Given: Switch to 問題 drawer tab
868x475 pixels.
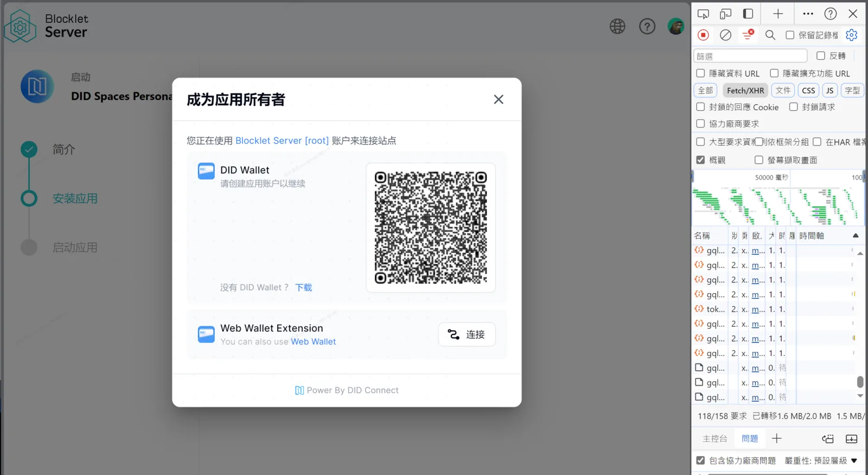Looking at the screenshot, I should (x=750, y=439).
